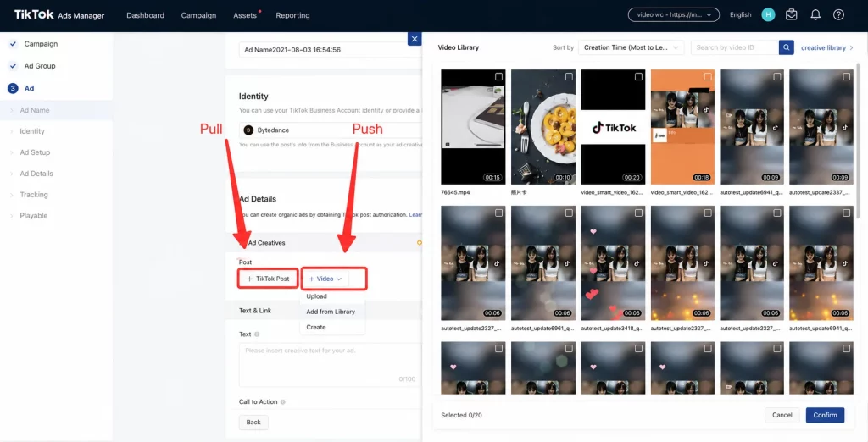868x442 pixels.
Task: Open the 76545.mp4 video thumbnail
Action: (473, 127)
